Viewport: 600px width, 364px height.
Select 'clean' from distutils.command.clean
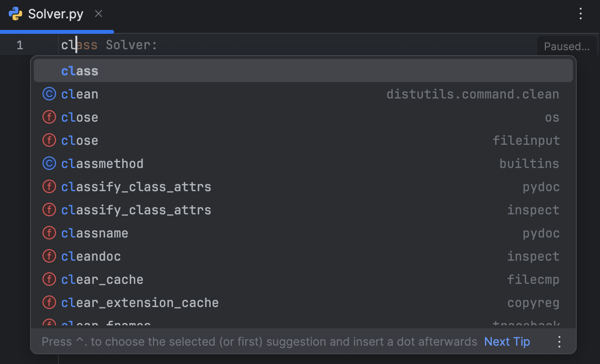coord(79,94)
